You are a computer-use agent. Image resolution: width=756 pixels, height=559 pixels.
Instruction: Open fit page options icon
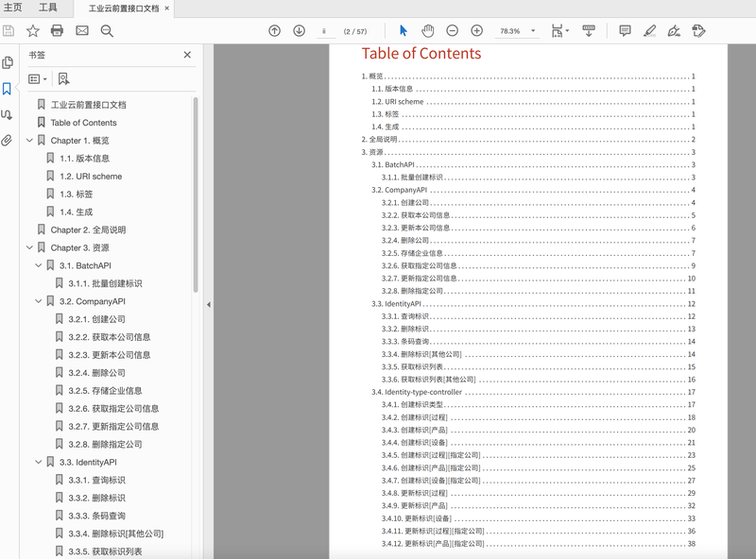click(x=559, y=31)
